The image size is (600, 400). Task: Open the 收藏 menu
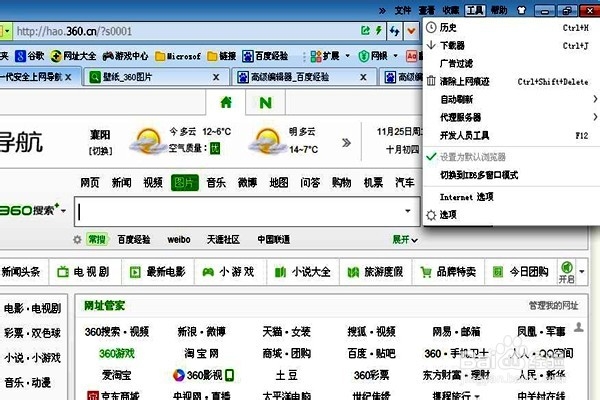[x=451, y=10]
